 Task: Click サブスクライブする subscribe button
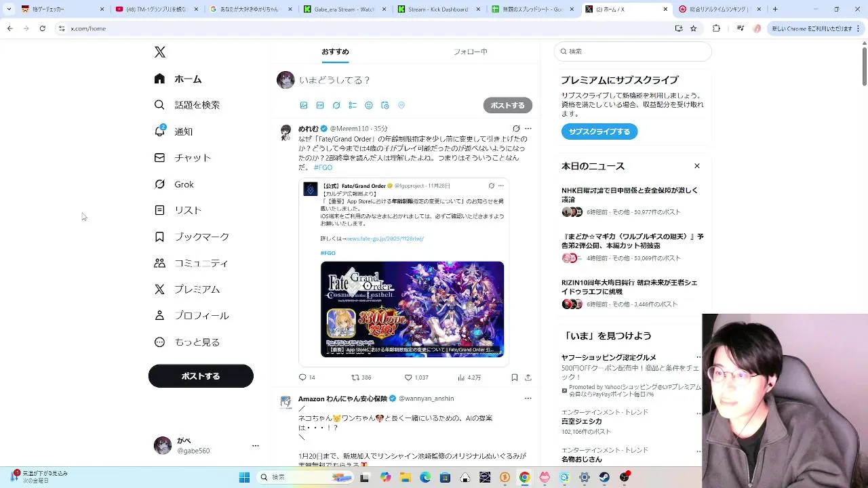coord(599,131)
